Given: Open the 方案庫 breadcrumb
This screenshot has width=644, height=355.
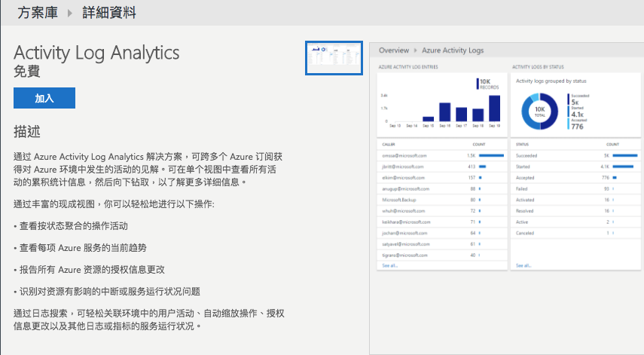Looking at the screenshot, I should 38,13.
